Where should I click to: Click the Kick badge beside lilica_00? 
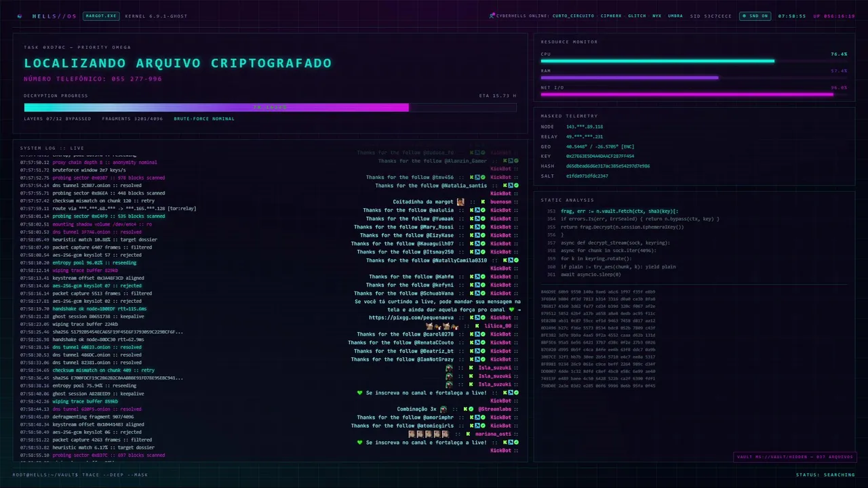[x=477, y=325]
